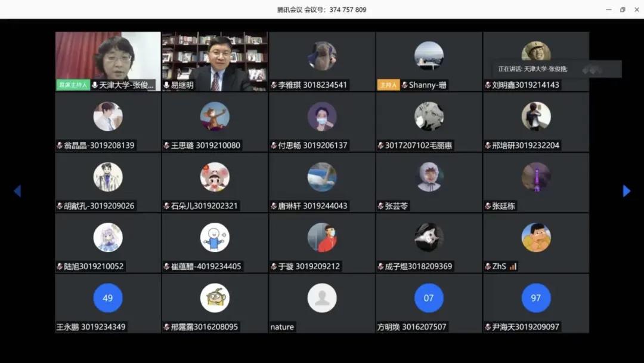Click the blue 07 avatar circle
The image size is (644, 363).
[x=429, y=298]
